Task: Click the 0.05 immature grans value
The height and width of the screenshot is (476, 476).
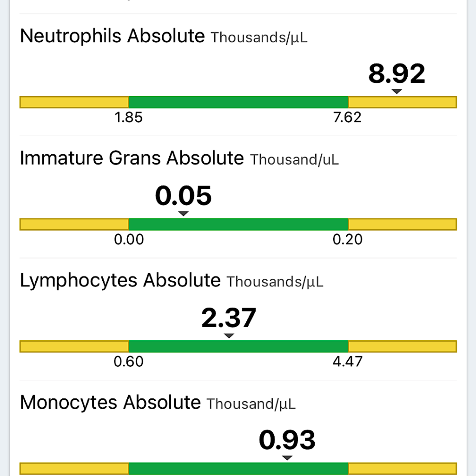Action: (183, 196)
